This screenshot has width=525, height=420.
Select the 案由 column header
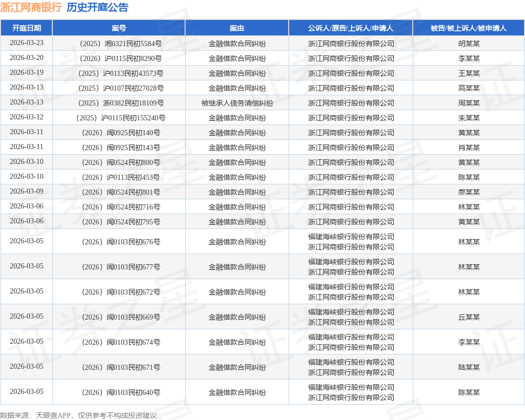coord(237,28)
